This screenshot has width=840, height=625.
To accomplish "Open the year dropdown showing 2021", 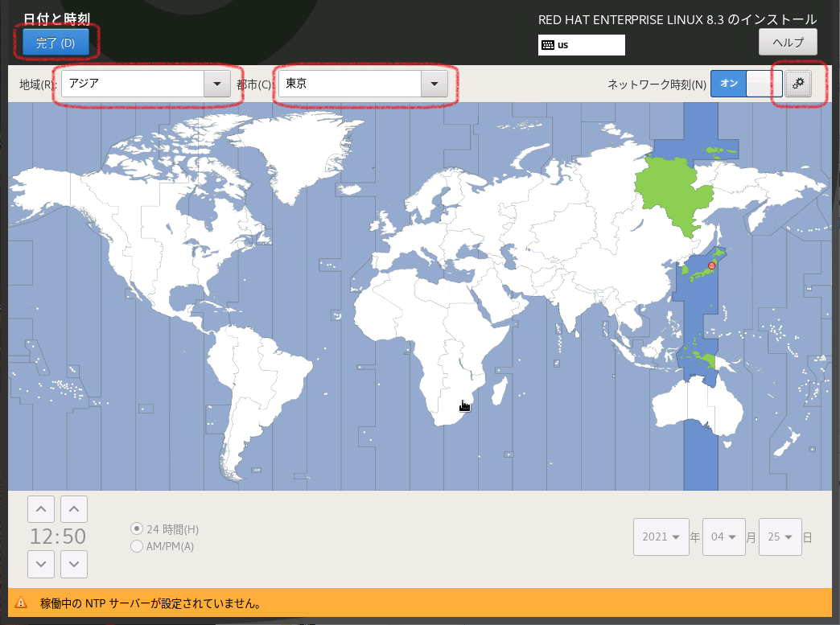I will pyautogui.click(x=661, y=537).
